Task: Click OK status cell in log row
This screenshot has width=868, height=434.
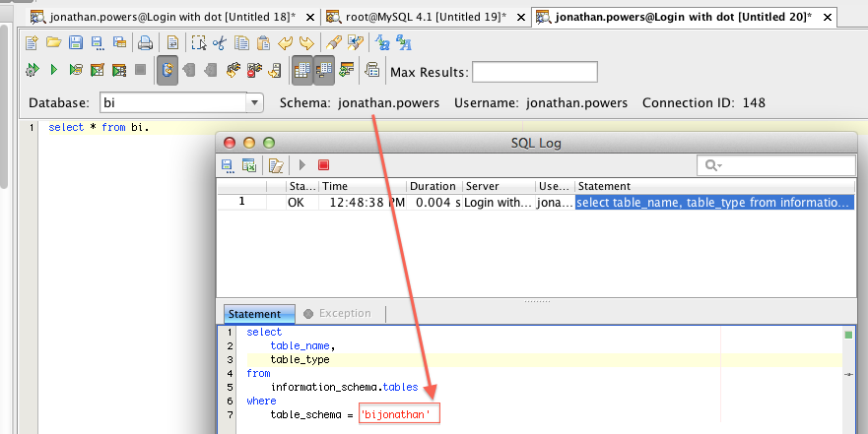Action: [302, 203]
